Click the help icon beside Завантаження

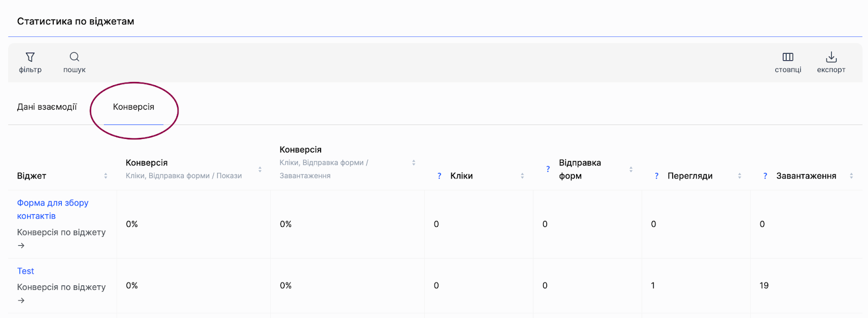point(765,176)
